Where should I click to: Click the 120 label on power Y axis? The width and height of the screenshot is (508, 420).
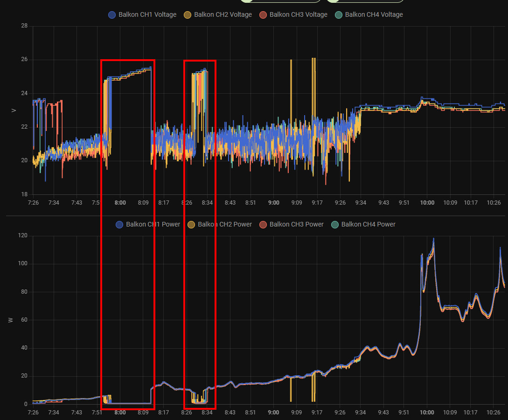click(23, 236)
